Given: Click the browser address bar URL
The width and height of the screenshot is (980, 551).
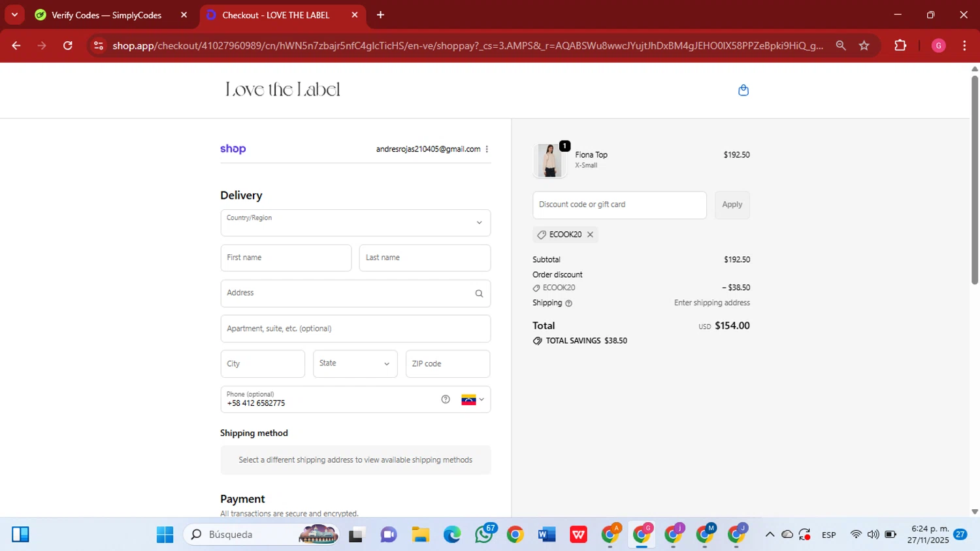Looking at the screenshot, I should [467, 46].
